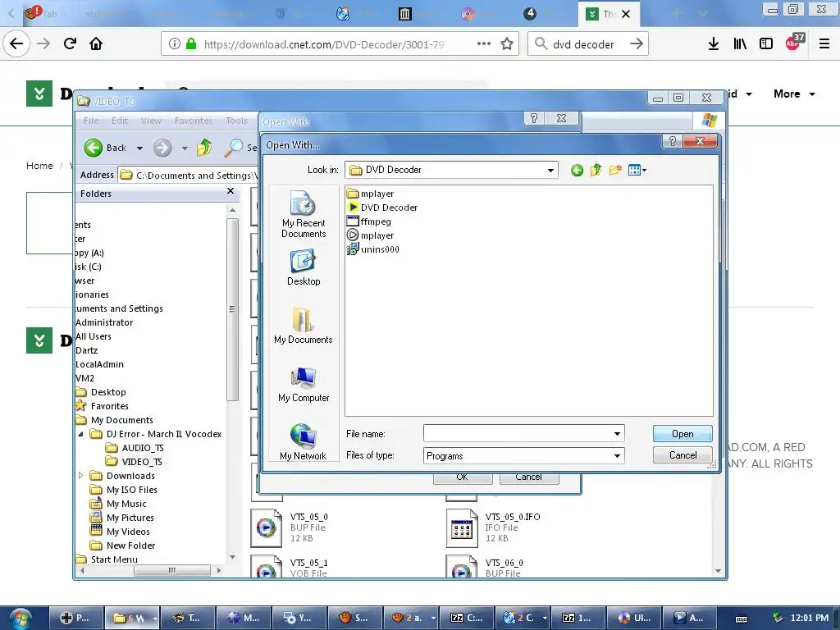Click the Folders pane vertical scrollbar
Image resolution: width=840 pixels, height=630 pixels.
(232, 309)
